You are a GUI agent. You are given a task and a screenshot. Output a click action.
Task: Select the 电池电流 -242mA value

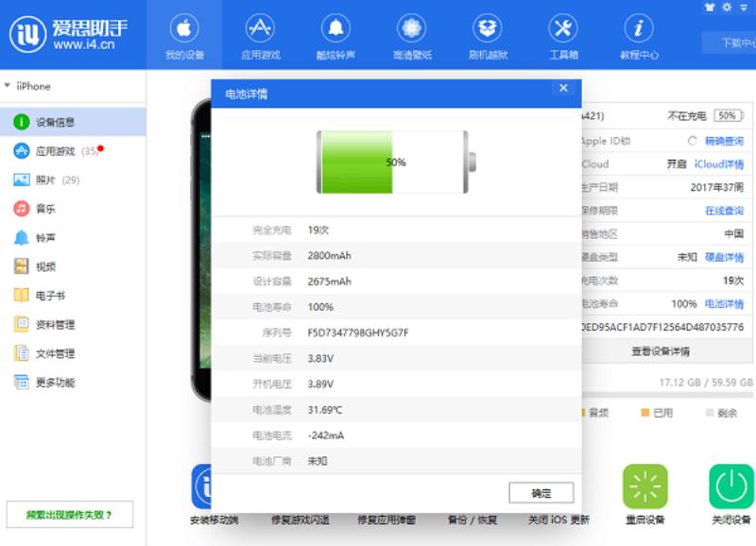(326, 435)
